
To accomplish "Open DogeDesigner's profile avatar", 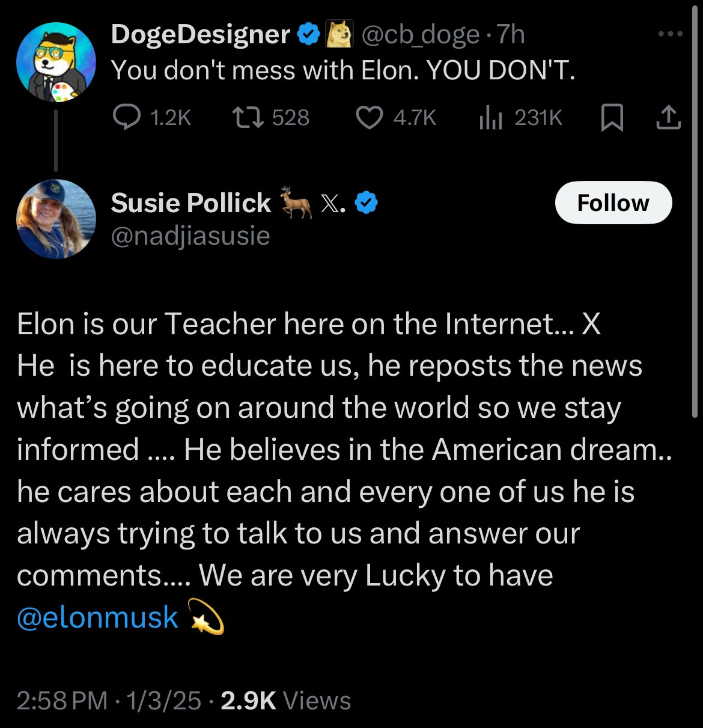I will pyautogui.click(x=56, y=63).
